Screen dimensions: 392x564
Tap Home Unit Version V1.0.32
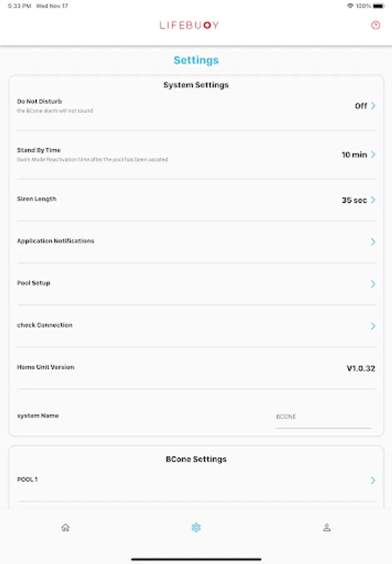(361, 368)
